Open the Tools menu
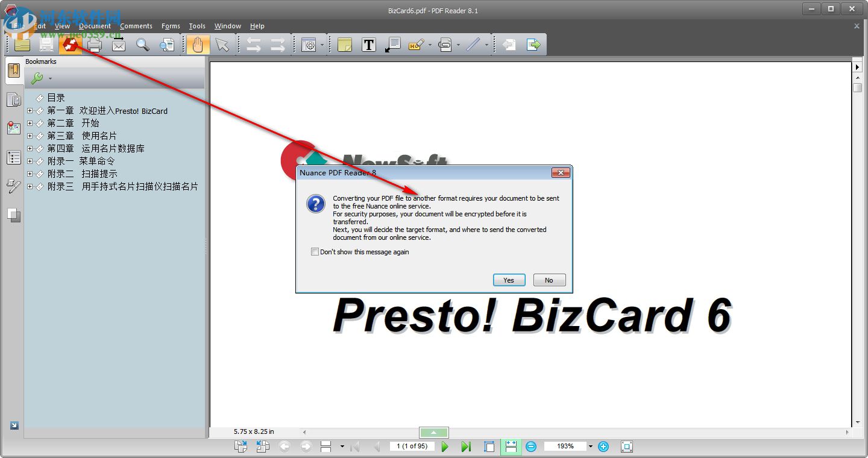868x458 pixels. pyautogui.click(x=197, y=26)
